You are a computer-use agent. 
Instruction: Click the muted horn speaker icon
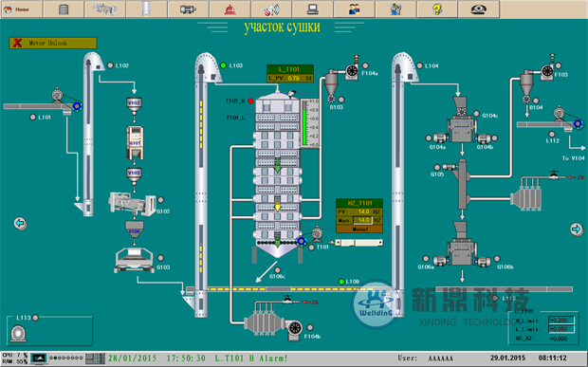(x=271, y=9)
